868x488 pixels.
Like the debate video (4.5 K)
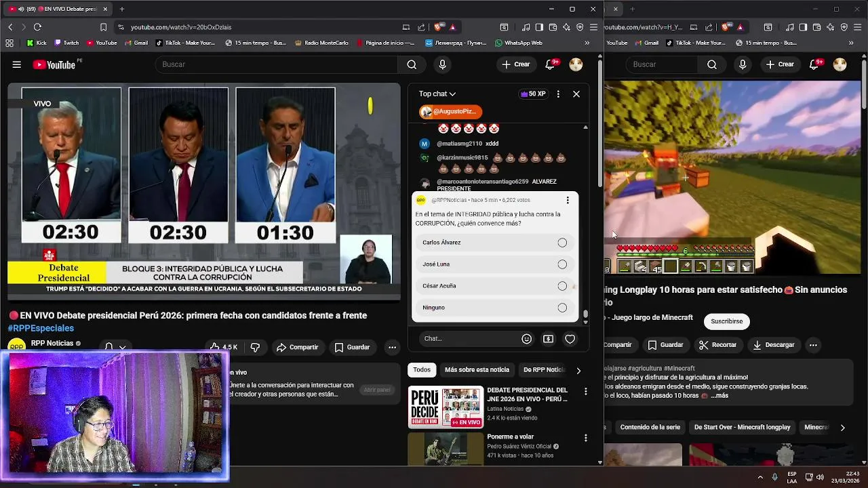pyautogui.click(x=223, y=347)
